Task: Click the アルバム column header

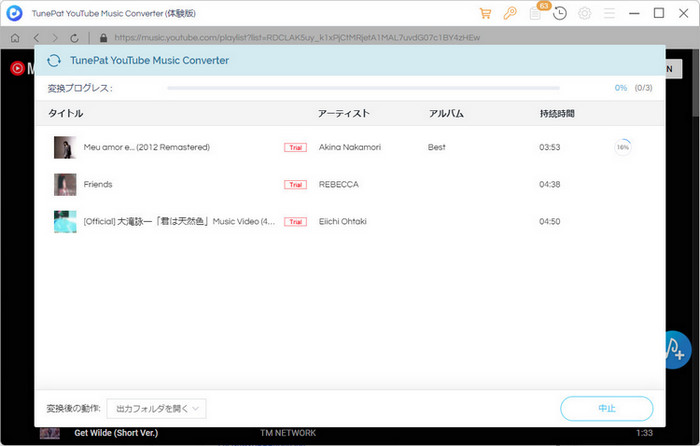Action: pyautogui.click(x=446, y=113)
